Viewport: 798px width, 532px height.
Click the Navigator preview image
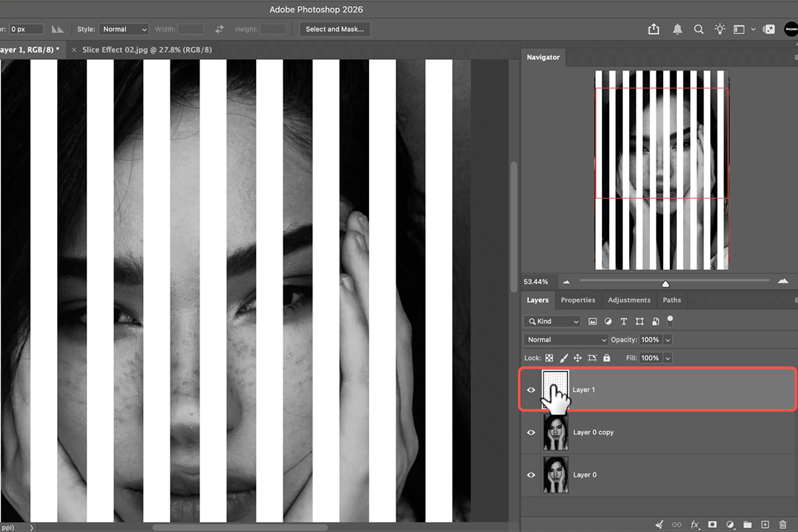click(x=662, y=170)
